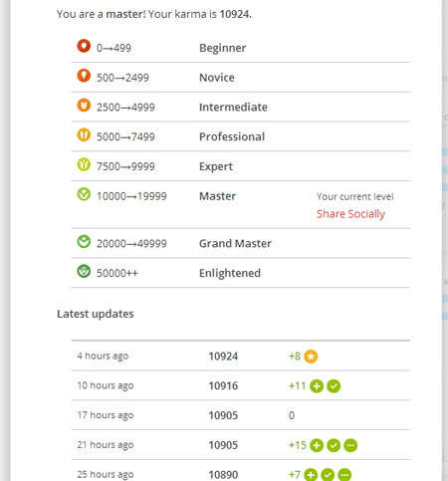Click the +11 karma change value
448x481 pixels.
tap(297, 386)
